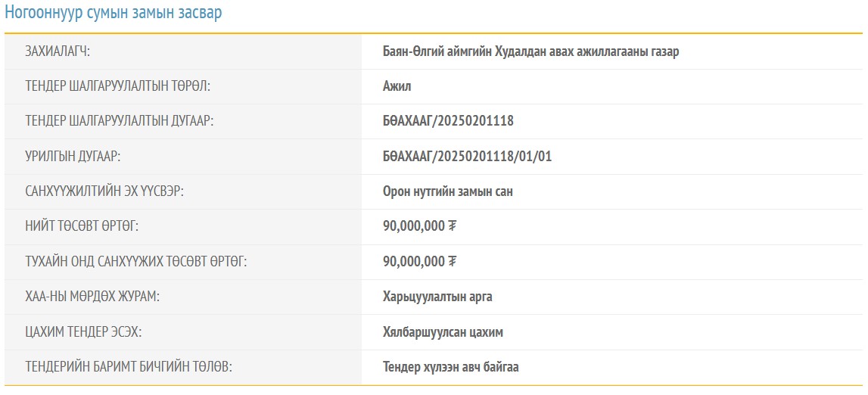Image resolution: width=868 pixels, height=395 pixels.
Task: Click the "ЦАХИМ ТЕНДЕР ЭСЭХ:" label
Action: click(x=83, y=332)
